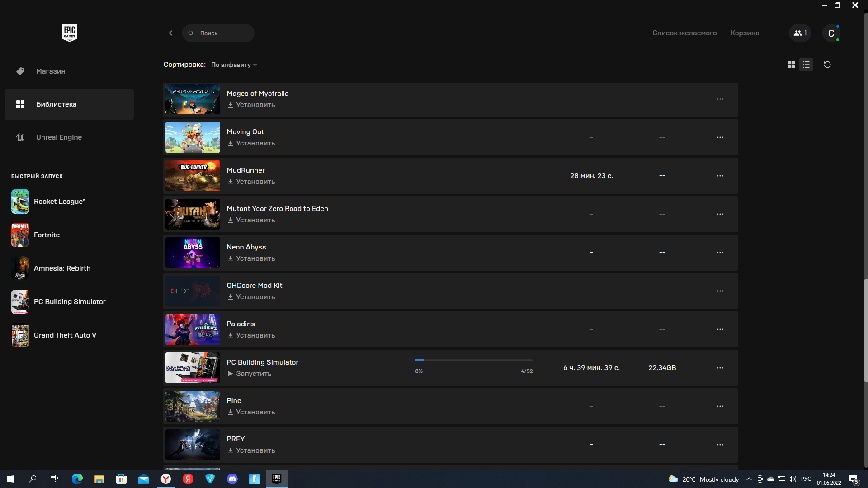Install Neon Abyss
868x488 pixels.
[x=251, y=258]
